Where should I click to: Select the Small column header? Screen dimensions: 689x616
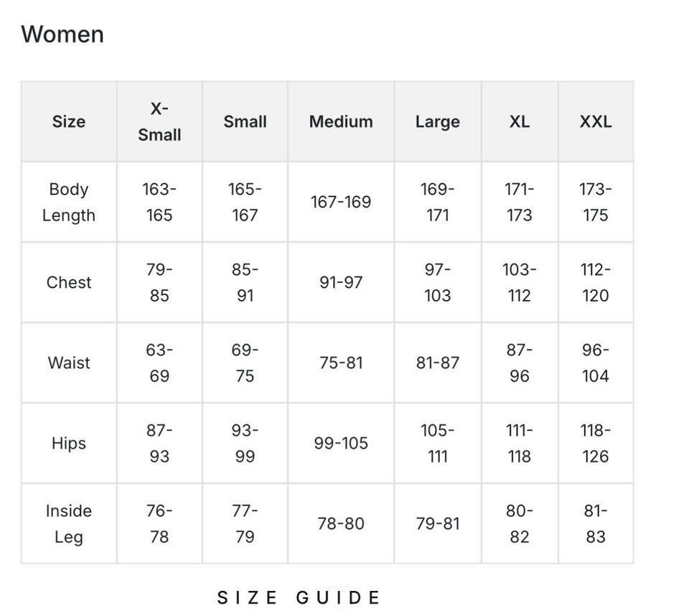tap(245, 121)
